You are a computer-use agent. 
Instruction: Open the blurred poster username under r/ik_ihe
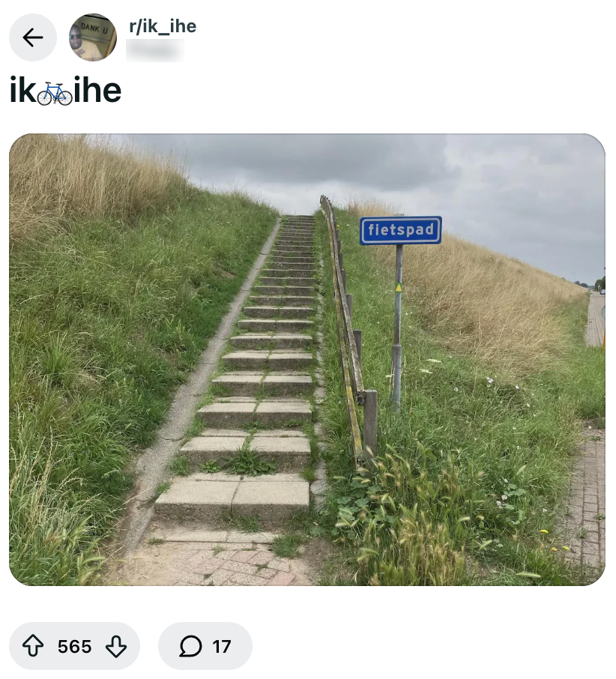tap(155, 49)
